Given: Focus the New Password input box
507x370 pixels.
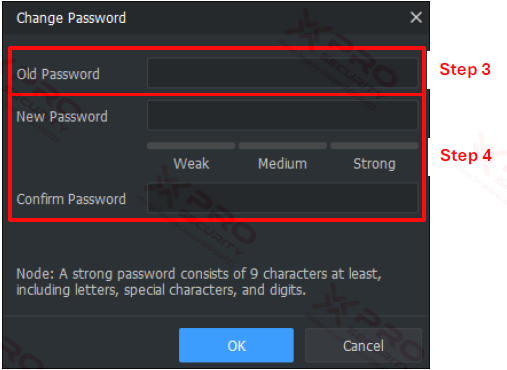Looking at the screenshot, I should [282, 115].
